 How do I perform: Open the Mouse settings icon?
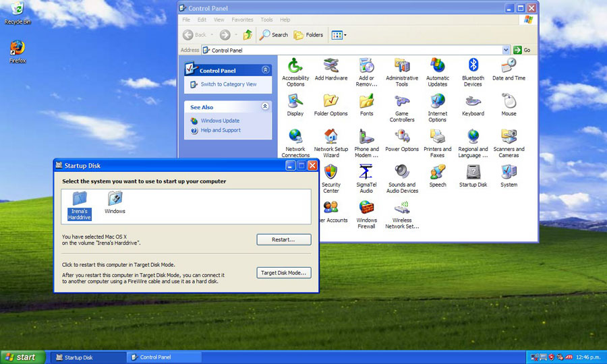coord(509,105)
